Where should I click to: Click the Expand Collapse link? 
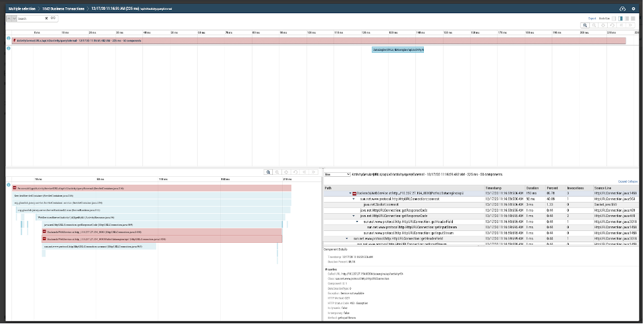pyautogui.click(x=628, y=181)
